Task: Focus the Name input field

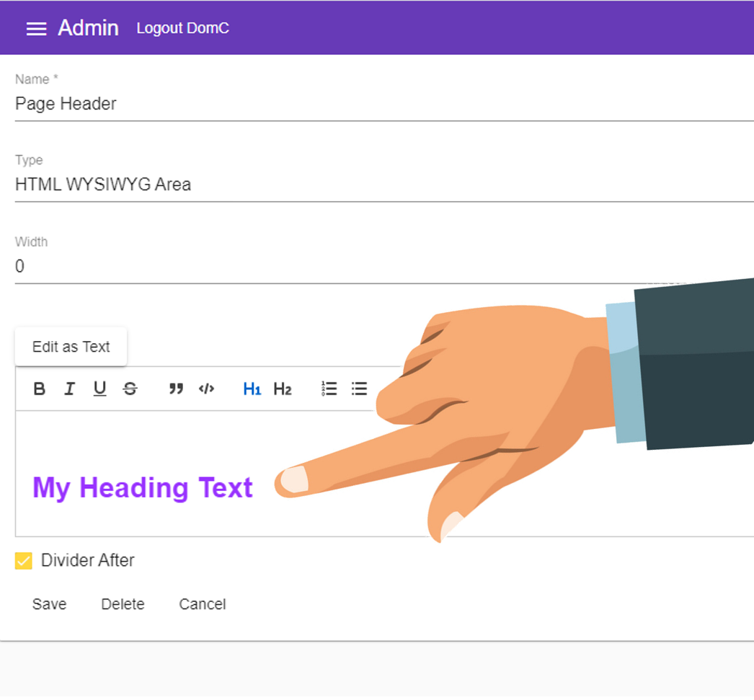Action: [x=384, y=104]
